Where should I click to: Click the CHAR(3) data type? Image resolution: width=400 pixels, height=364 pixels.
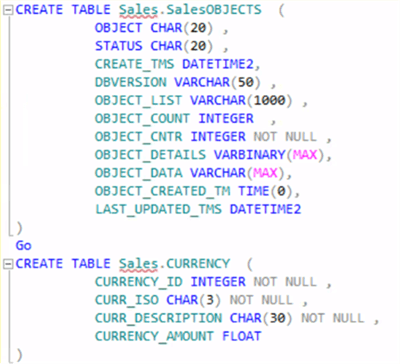tap(194, 300)
